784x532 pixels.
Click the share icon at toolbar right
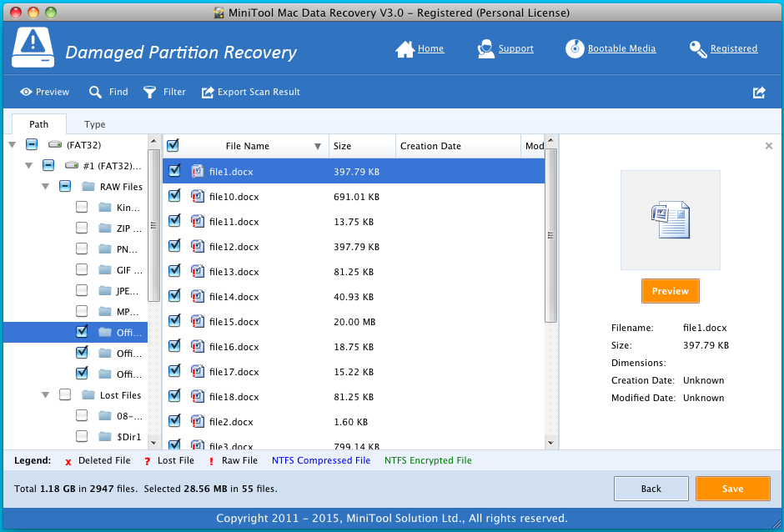pyautogui.click(x=759, y=93)
